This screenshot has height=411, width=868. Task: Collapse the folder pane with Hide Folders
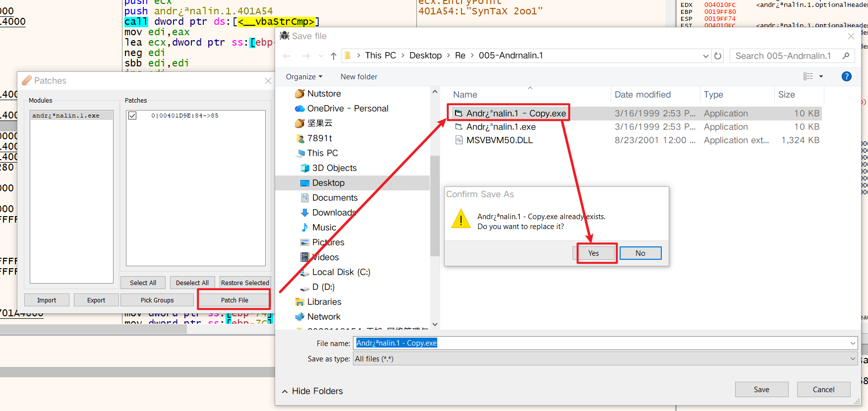tap(312, 391)
